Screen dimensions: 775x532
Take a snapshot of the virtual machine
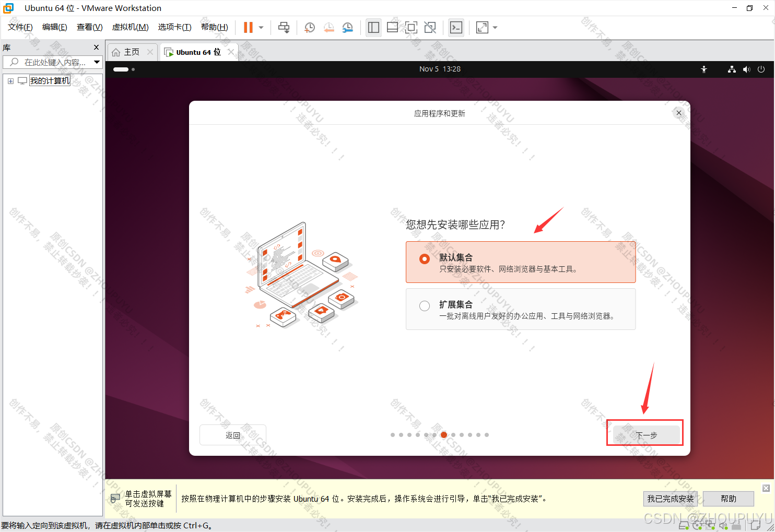(310, 28)
